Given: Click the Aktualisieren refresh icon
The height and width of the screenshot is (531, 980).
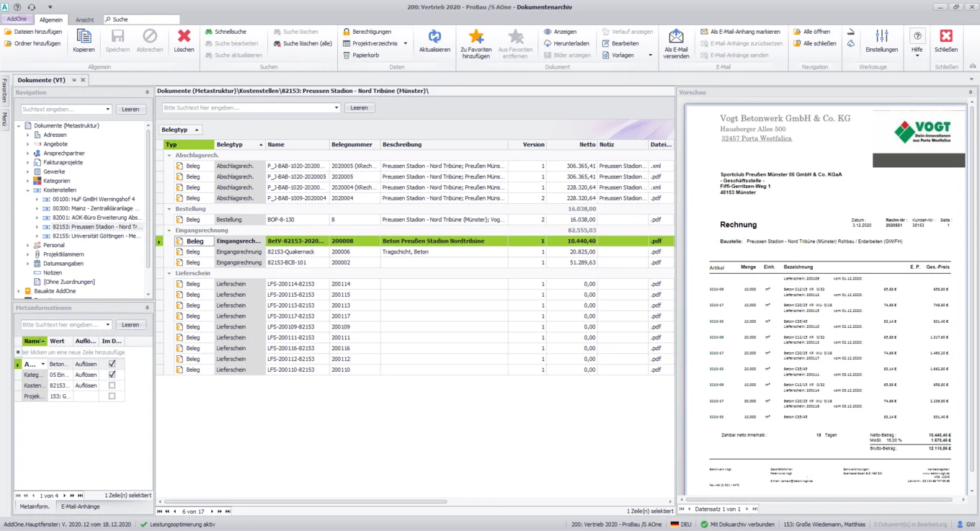Looking at the screenshot, I should tap(435, 37).
